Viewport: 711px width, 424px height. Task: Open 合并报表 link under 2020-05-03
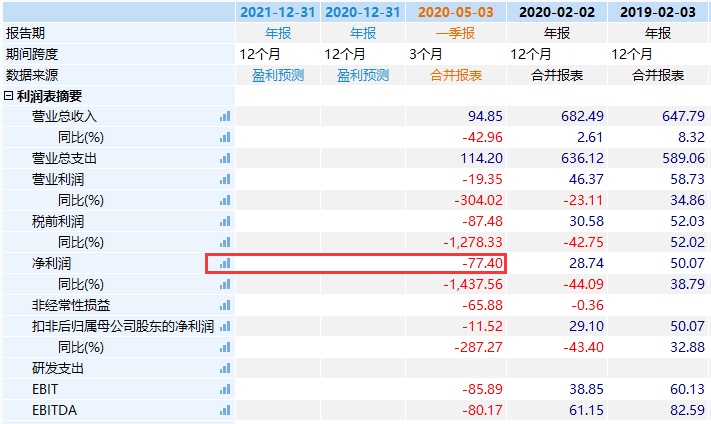456,75
